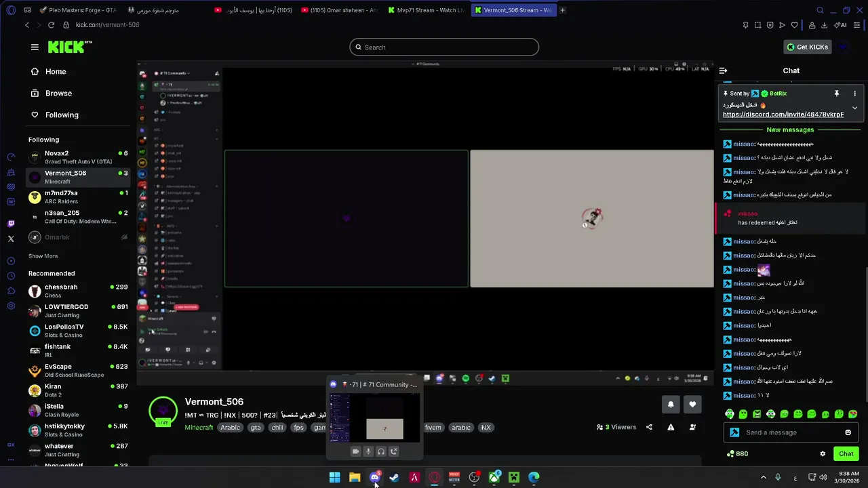Switch to Pleb Masters: Forge browser tab
The height and width of the screenshot is (488, 868).
(78, 10)
